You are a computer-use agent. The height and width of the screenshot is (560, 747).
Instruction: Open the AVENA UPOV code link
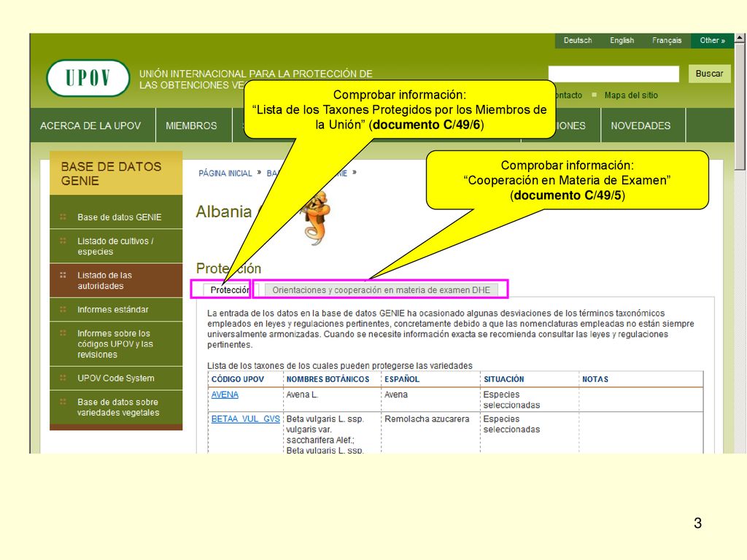225,394
